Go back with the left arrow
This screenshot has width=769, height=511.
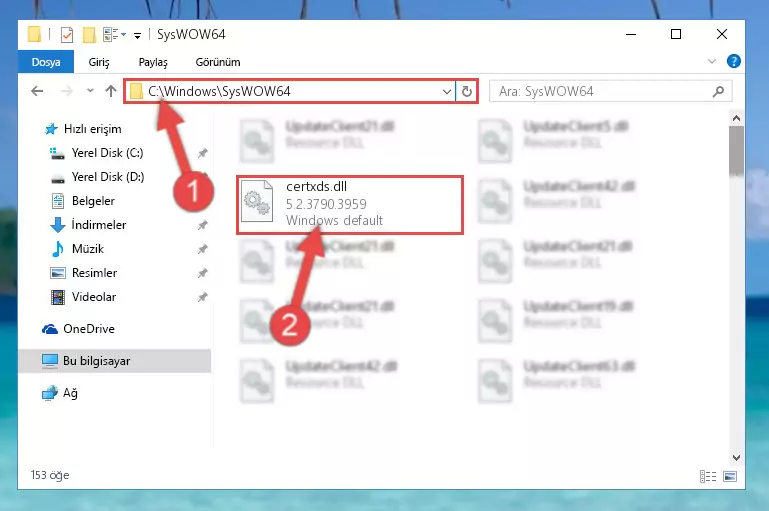(x=37, y=91)
